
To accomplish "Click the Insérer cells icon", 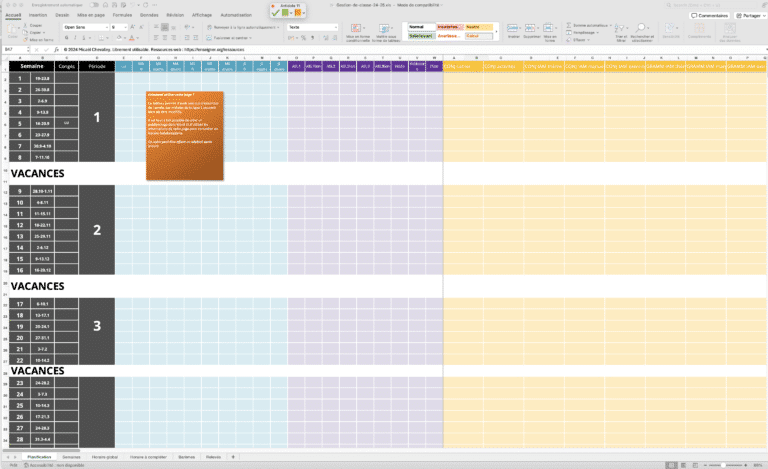I will [512, 28].
